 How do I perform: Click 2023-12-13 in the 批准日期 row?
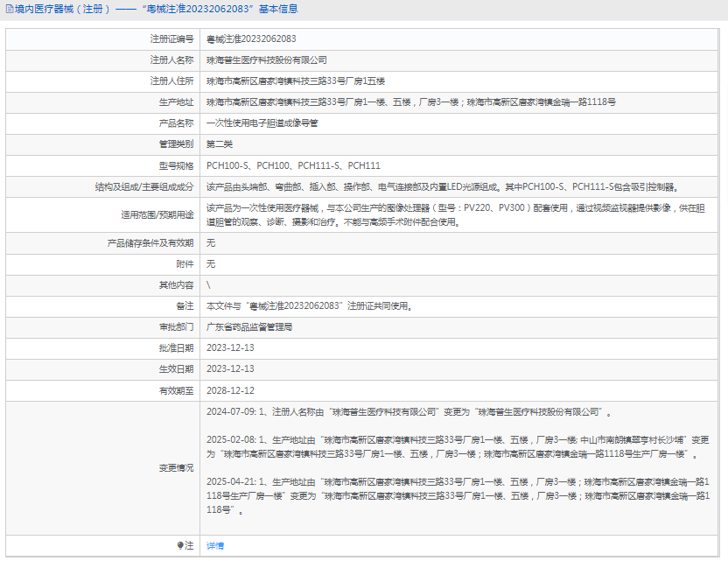point(230,347)
